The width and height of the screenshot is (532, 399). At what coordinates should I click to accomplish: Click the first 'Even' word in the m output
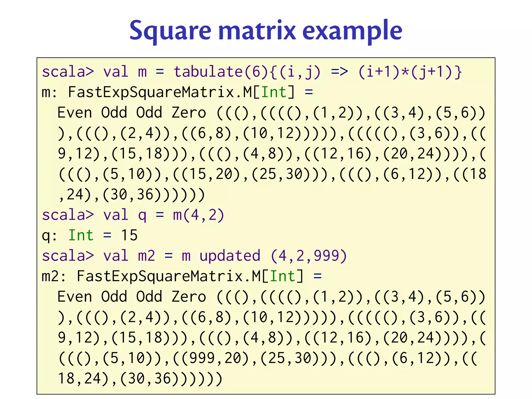(75, 113)
